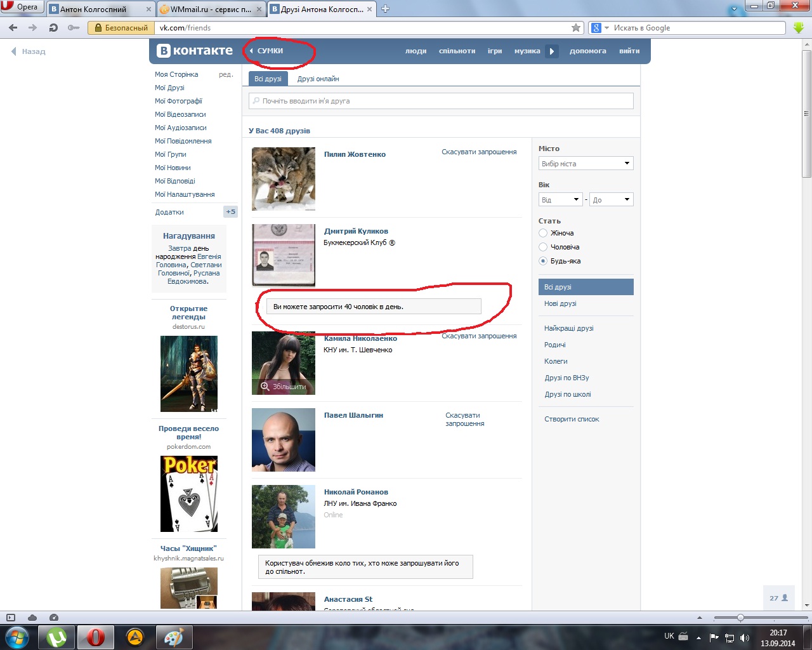The image size is (812, 650).
Task: Cancel invitation for Павел Шалыгин
Action: pos(464,420)
